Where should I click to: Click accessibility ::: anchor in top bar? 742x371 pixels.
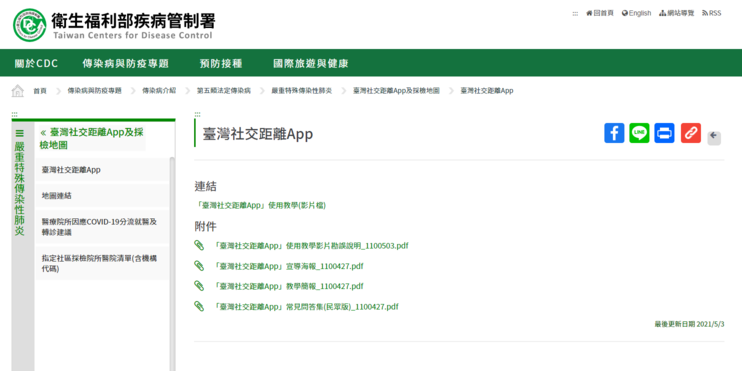click(x=575, y=14)
